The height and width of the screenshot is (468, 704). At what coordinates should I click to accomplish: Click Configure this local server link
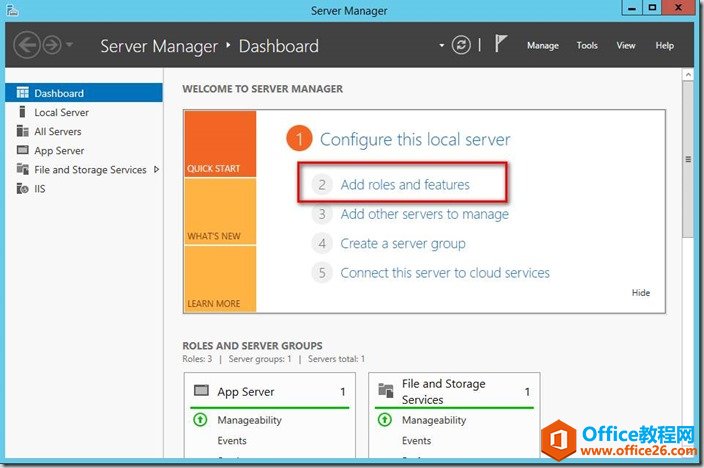[x=415, y=139]
